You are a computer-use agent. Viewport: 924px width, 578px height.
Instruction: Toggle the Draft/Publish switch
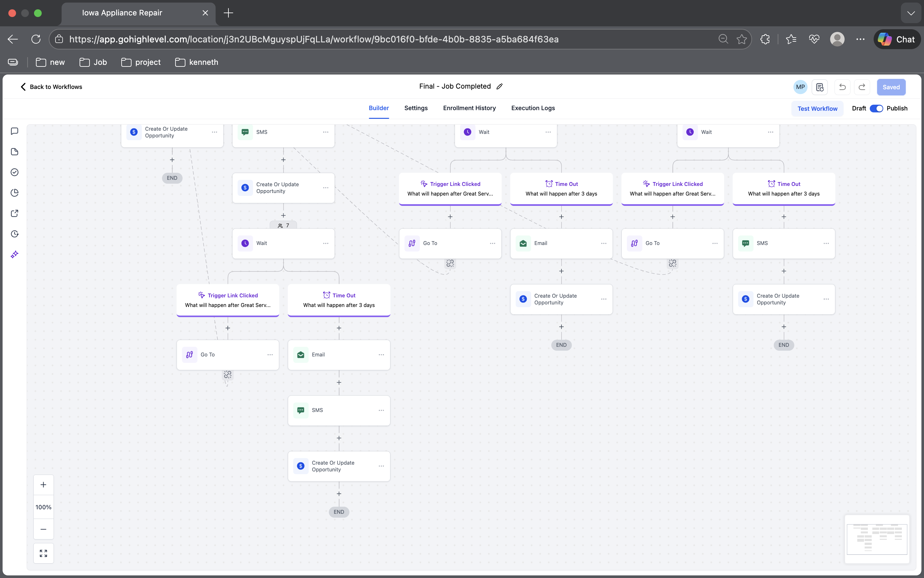(x=876, y=109)
